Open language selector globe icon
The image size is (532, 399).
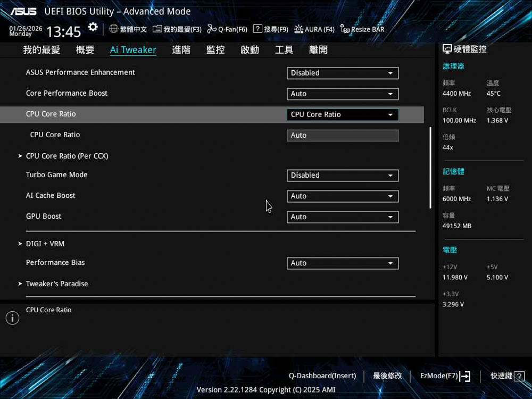(114, 29)
